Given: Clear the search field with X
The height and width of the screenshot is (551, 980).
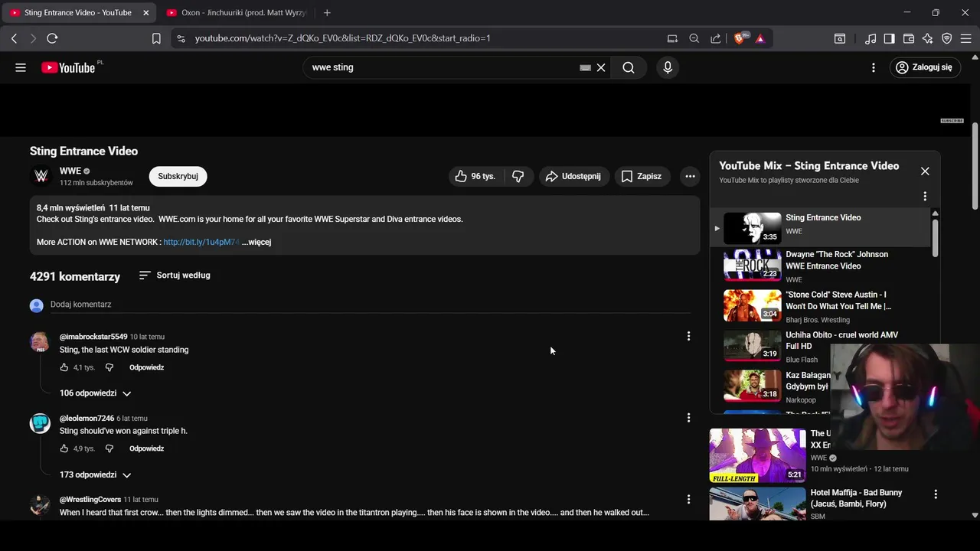Looking at the screenshot, I should pos(601,67).
